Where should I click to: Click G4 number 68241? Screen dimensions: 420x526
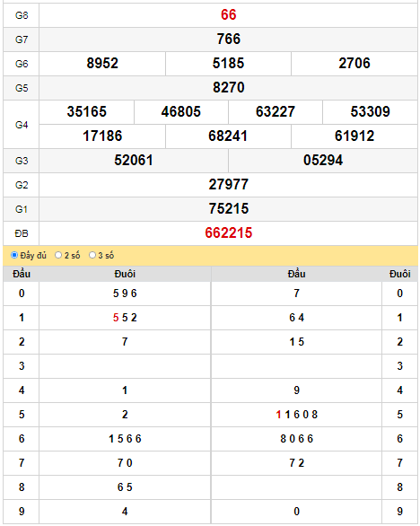coord(228,136)
